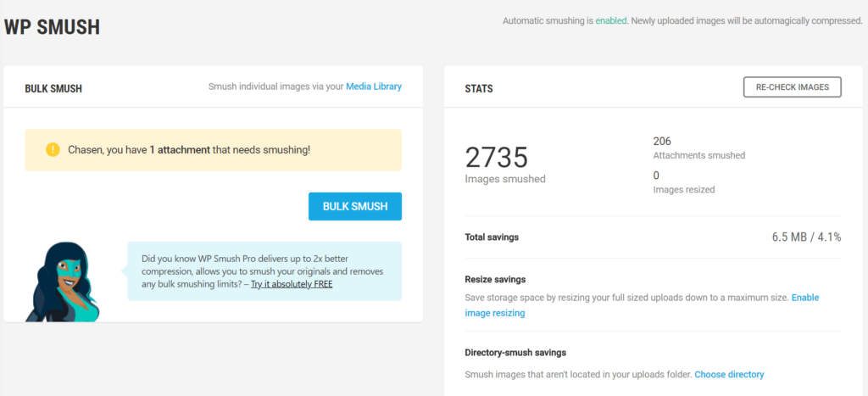This screenshot has height=396, width=868.
Task: Click the Resize savings heading
Action: click(495, 279)
